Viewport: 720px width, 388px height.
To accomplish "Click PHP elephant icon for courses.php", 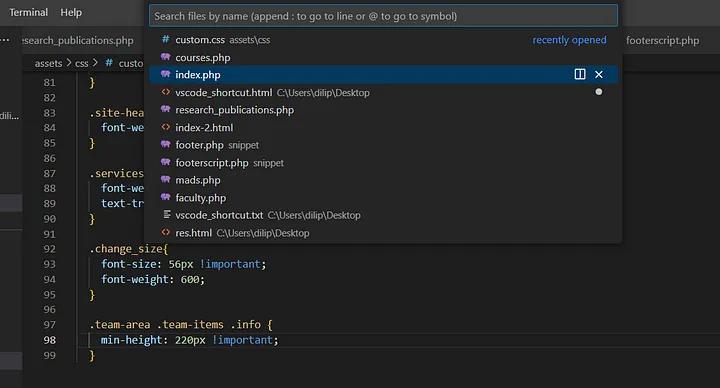I will [x=166, y=57].
